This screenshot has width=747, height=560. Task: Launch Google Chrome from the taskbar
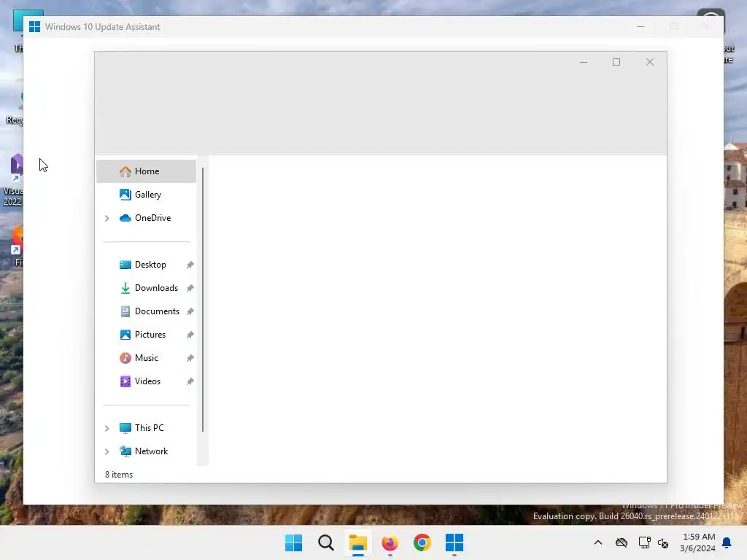click(x=422, y=542)
